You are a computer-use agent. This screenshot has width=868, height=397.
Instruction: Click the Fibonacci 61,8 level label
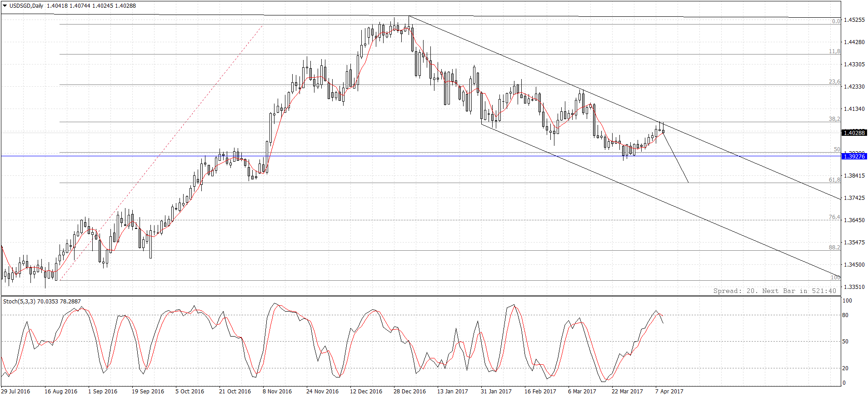pos(835,180)
